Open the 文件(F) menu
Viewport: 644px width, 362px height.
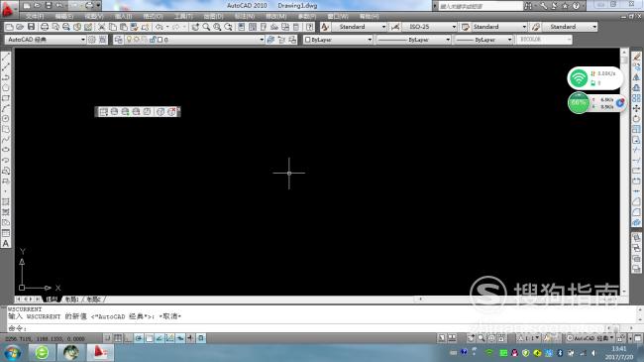pos(35,16)
